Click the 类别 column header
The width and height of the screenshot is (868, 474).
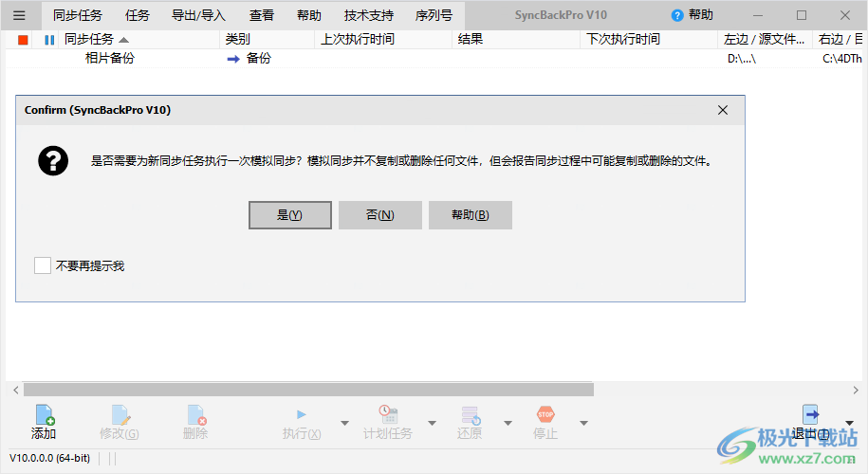(268, 39)
